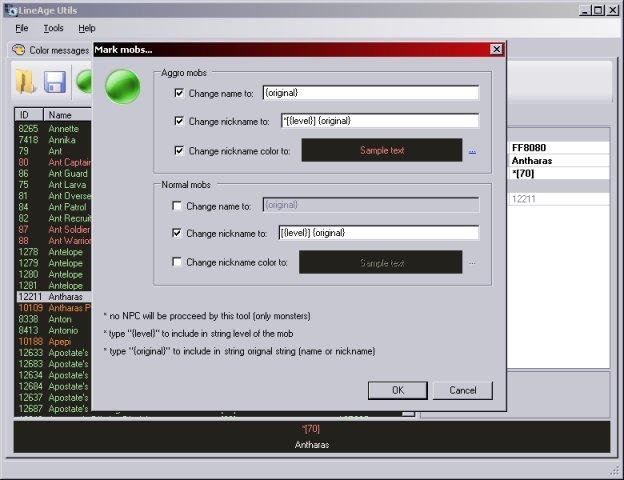Click the LineAge Utils title bar app icon

point(12,11)
